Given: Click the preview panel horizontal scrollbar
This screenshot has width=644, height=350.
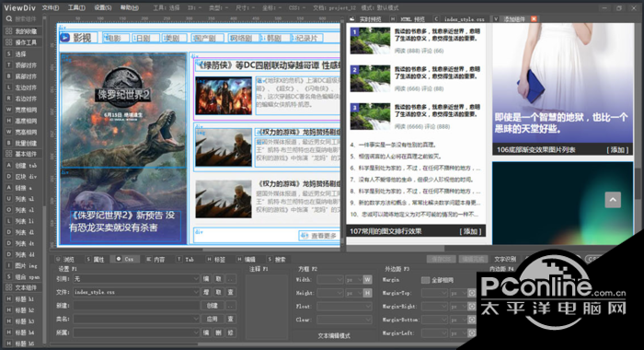Looking at the screenshot, I should (x=396, y=249).
